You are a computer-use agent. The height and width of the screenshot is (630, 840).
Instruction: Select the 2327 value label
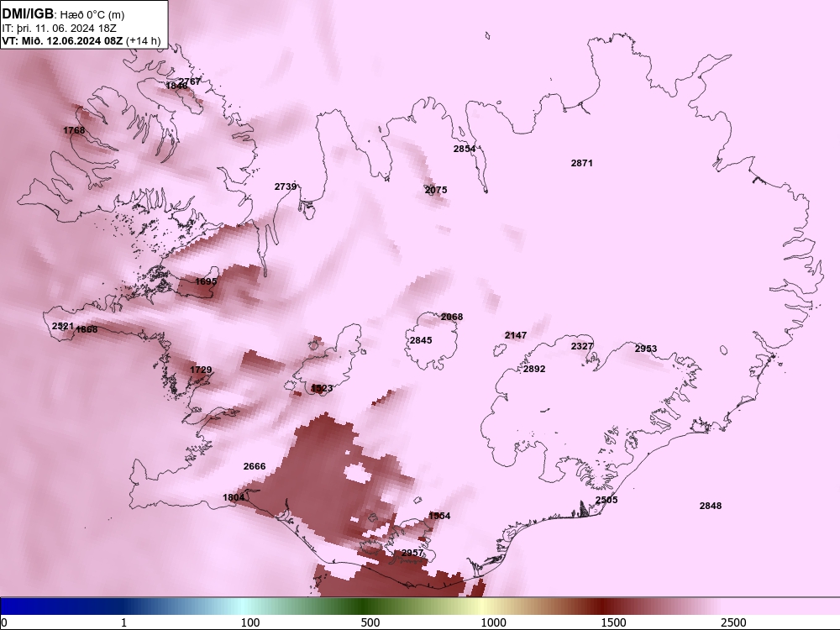tap(582, 346)
